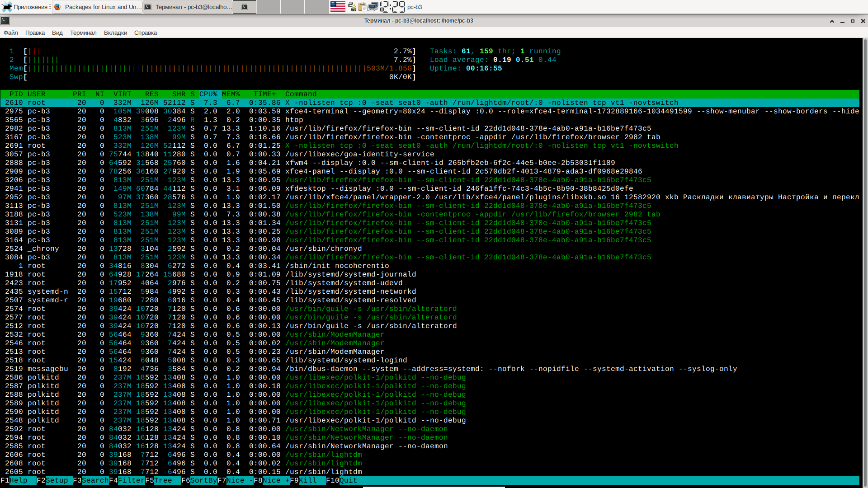Screen dimensions: 868x488
Task: Select the fourth workspace in the pager
Action: [x=316, y=7]
